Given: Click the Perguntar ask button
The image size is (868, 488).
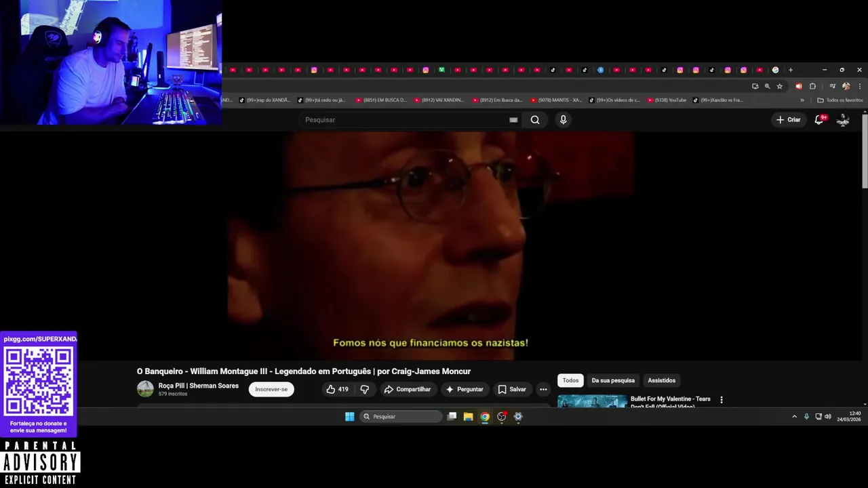Looking at the screenshot, I should pyautogui.click(x=465, y=389).
